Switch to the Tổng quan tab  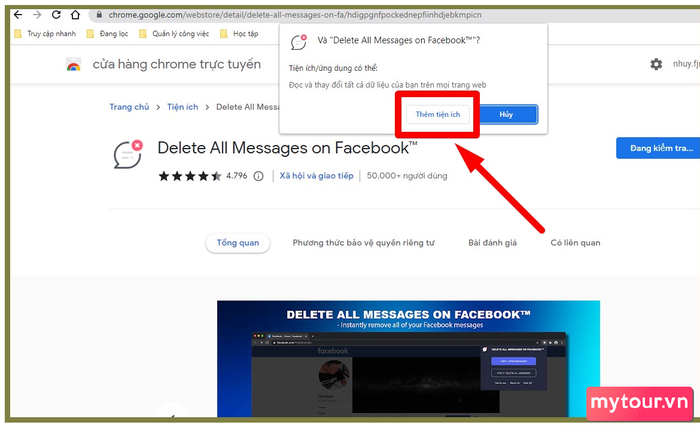237,243
